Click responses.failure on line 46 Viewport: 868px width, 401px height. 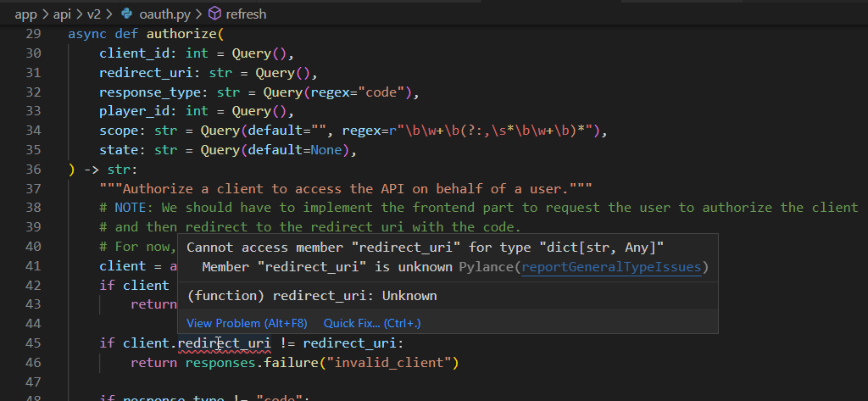pyautogui.click(x=242, y=362)
